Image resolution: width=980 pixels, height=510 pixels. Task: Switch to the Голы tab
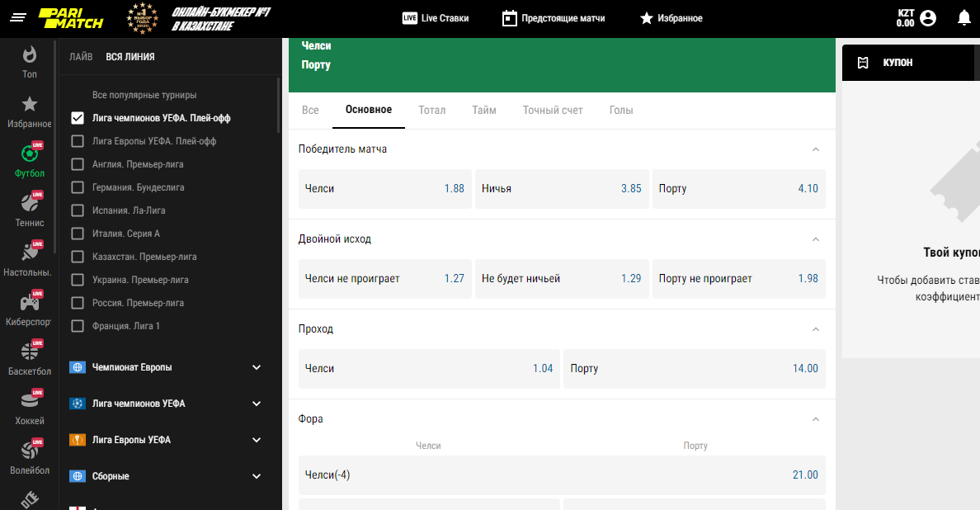tap(621, 110)
